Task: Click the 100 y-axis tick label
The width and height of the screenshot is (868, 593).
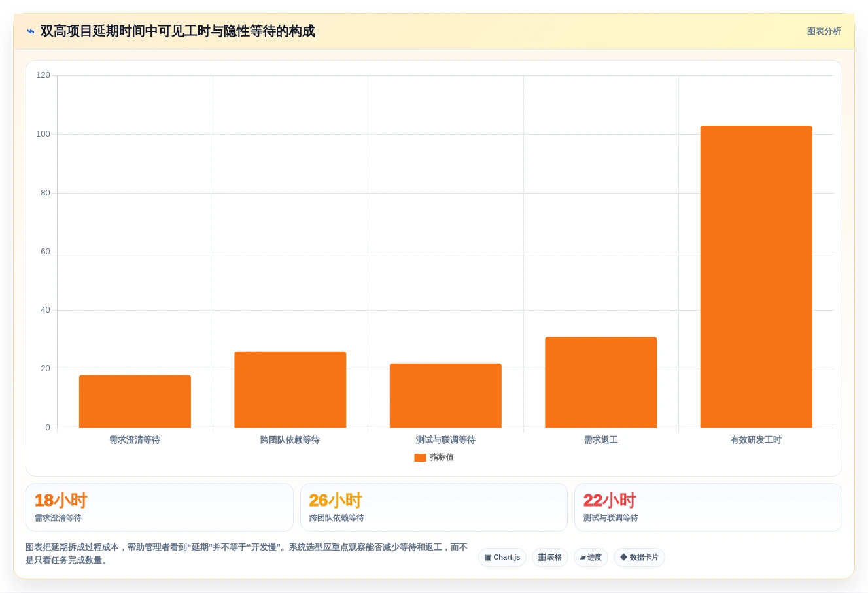Action: pos(43,134)
